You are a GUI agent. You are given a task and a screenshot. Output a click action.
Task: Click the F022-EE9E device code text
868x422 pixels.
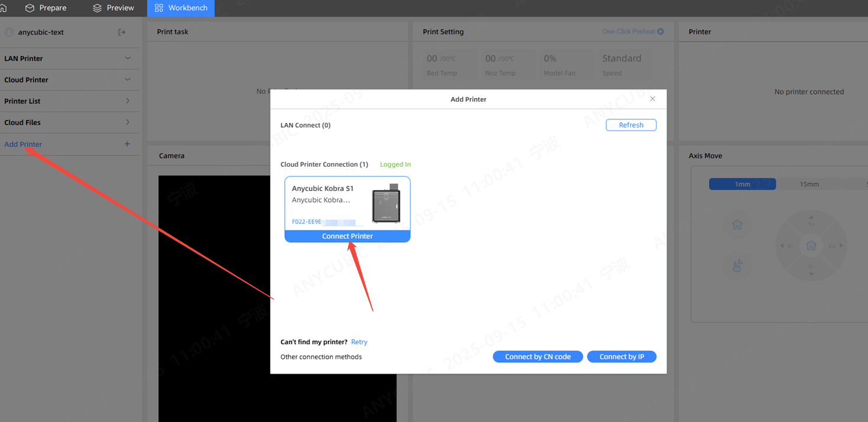click(307, 222)
